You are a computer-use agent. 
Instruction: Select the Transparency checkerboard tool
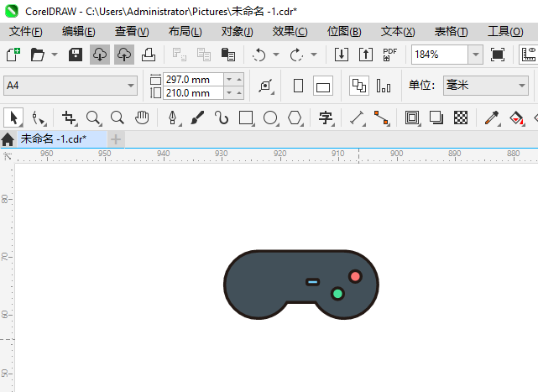pos(461,118)
